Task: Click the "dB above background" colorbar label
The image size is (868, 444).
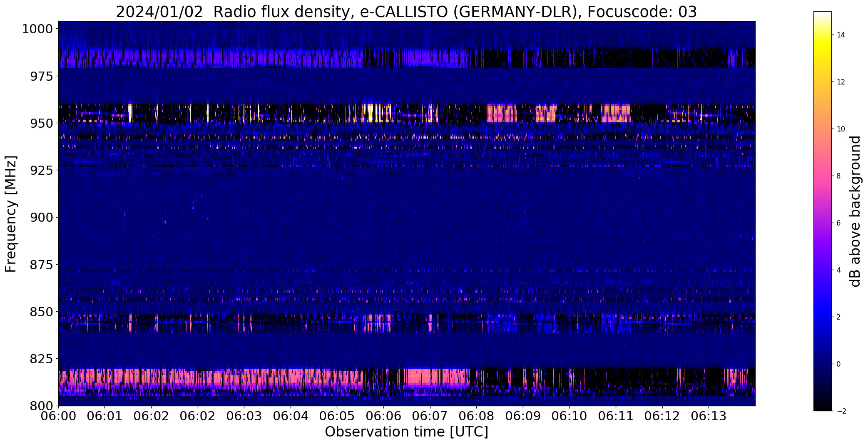Action: click(x=855, y=211)
